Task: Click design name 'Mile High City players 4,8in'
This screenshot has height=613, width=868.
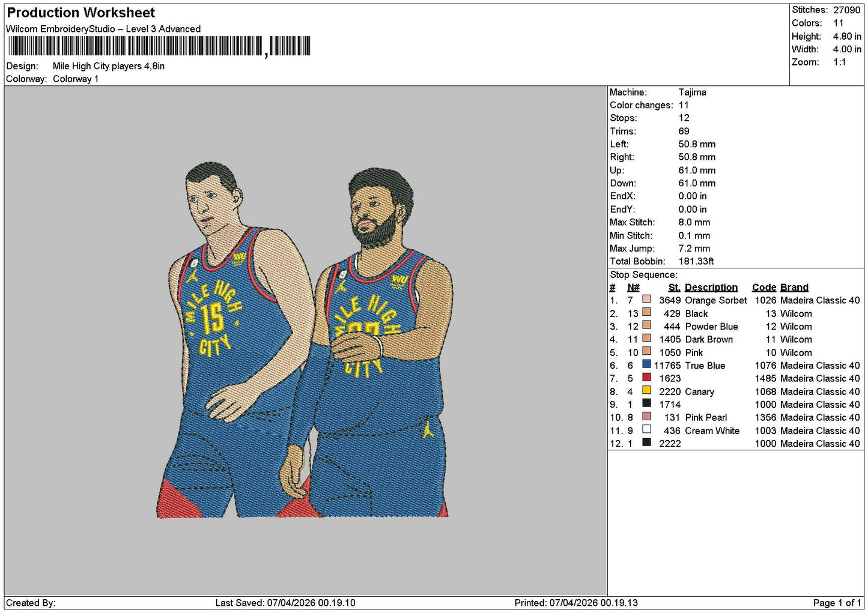Action: [109, 66]
